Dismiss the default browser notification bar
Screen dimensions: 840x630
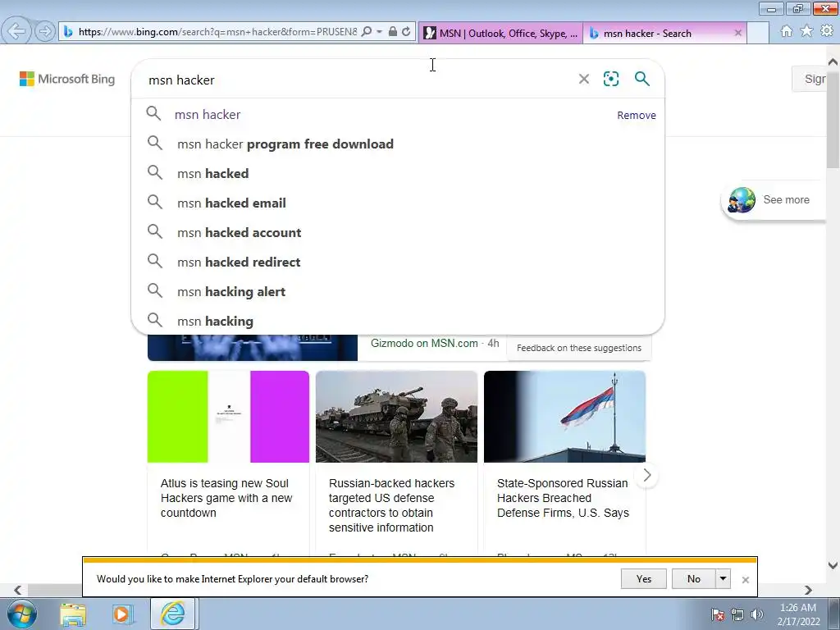(x=745, y=580)
